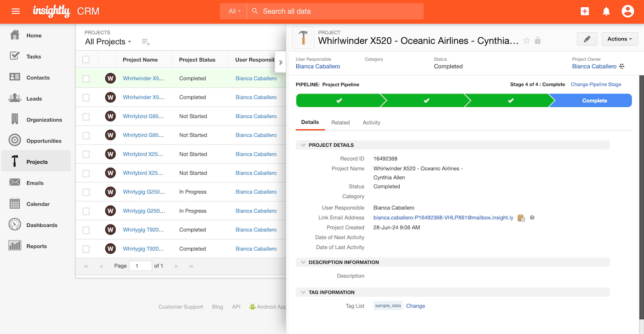This screenshot has height=334, width=644.
Task: Collapse the Description Information section
Action: pos(303,262)
